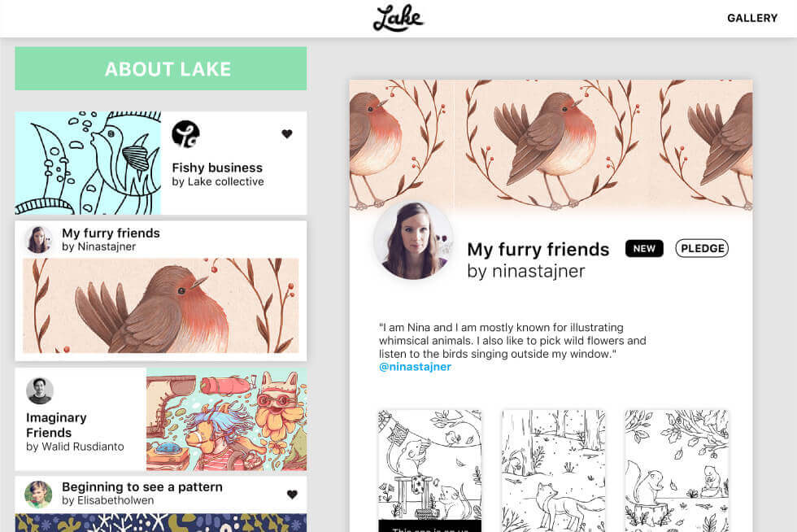Open the Imaginary Friends colorful artwork
The height and width of the screenshot is (532, 797).
pos(227,419)
